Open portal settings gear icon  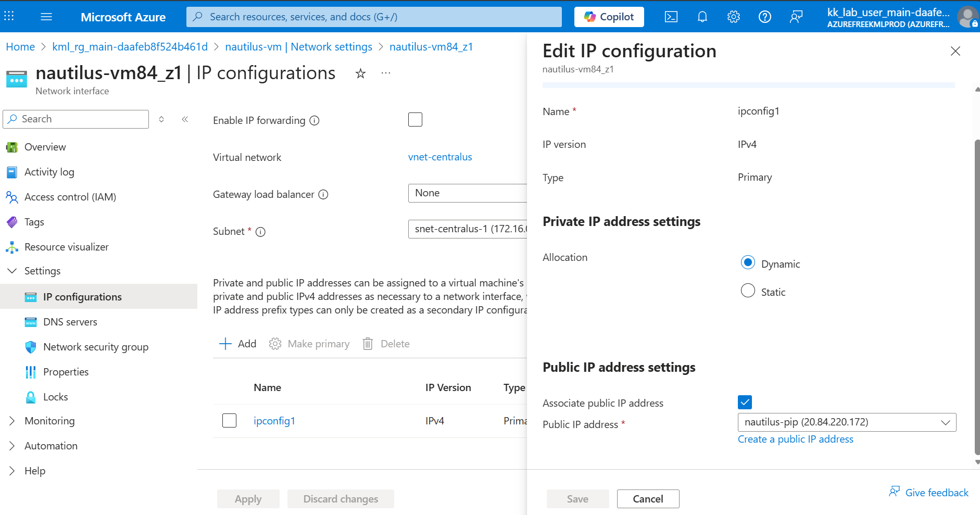[734, 17]
